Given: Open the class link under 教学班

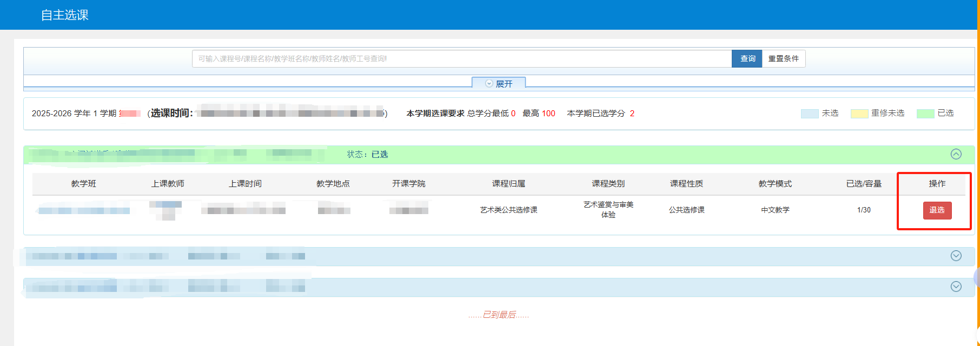Looking at the screenshot, I should click(x=84, y=210).
